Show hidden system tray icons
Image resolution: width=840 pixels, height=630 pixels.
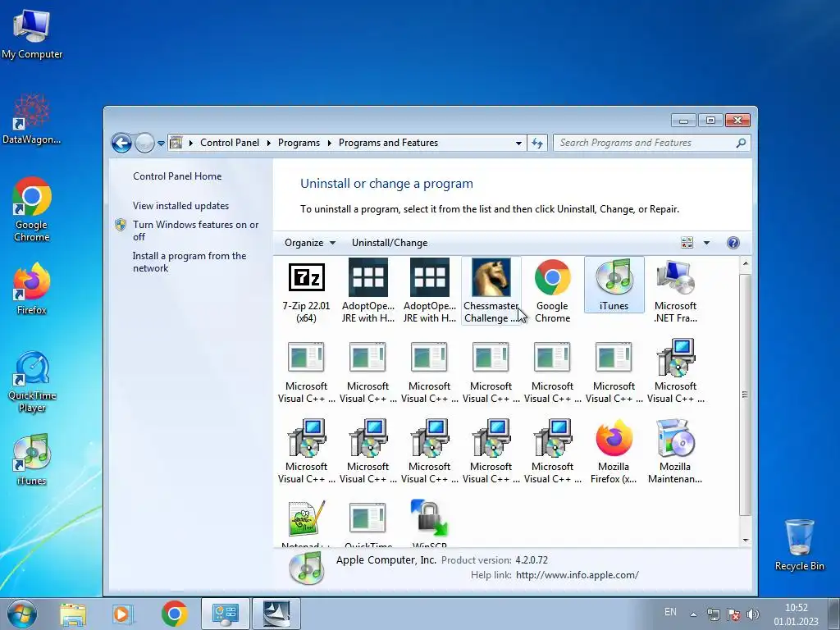[x=693, y=614]
